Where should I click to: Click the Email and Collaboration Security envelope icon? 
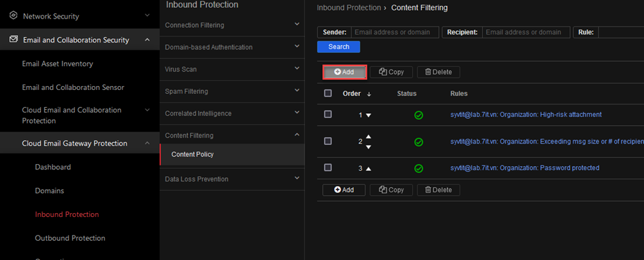[x=14, y=40]
